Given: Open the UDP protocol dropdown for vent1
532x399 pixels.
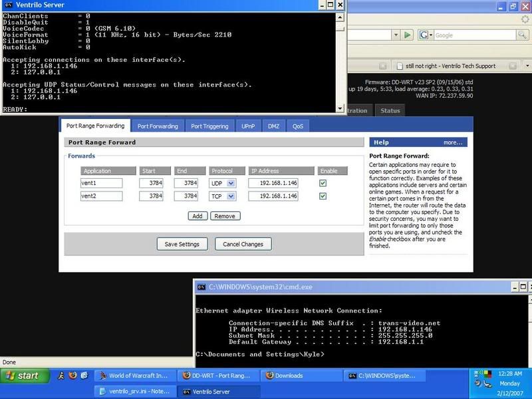Looking at the screenshot, I should coord(231,184).
